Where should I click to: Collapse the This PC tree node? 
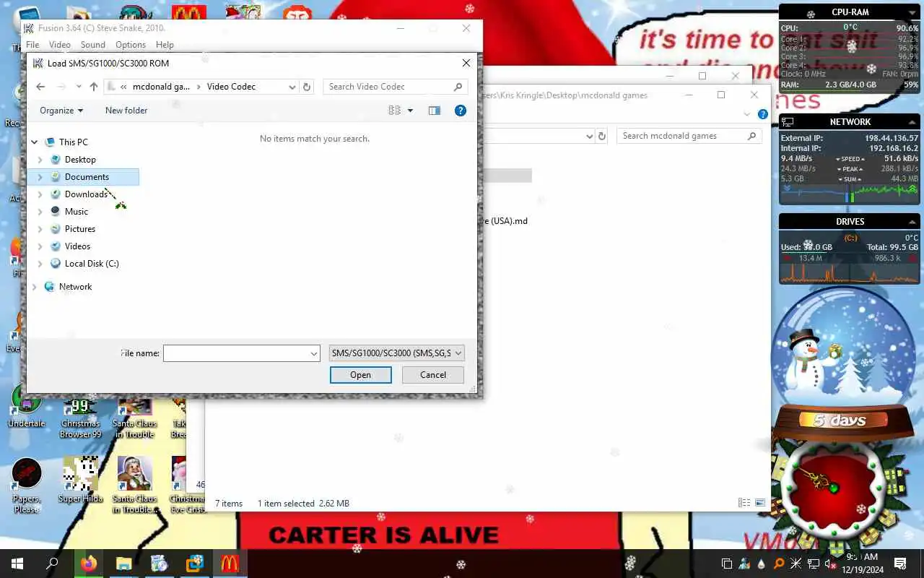click(35, 142)
